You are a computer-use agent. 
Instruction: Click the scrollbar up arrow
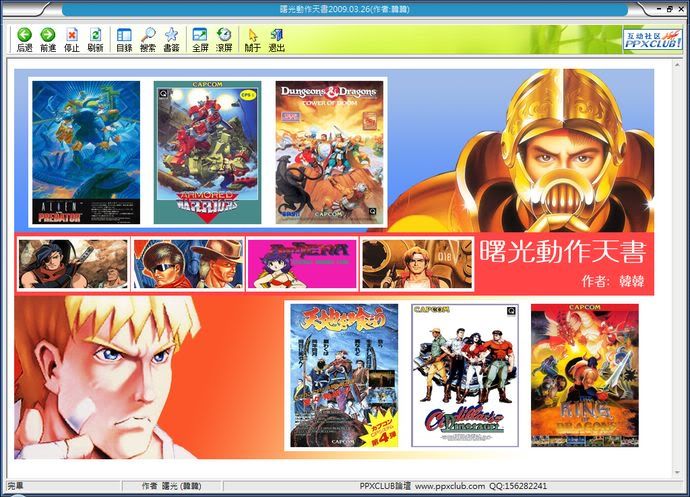click(x=677, y=65)
